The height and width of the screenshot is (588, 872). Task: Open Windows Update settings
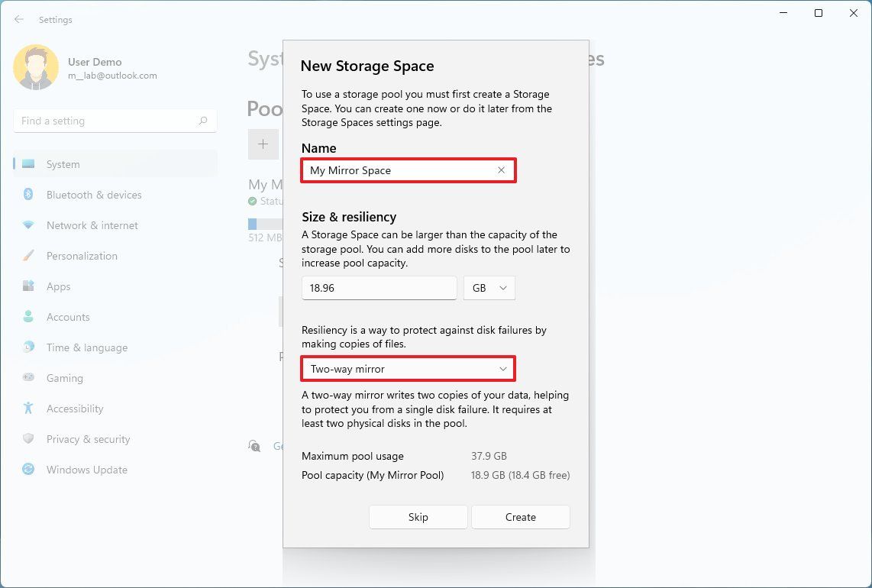click(86, 470)
